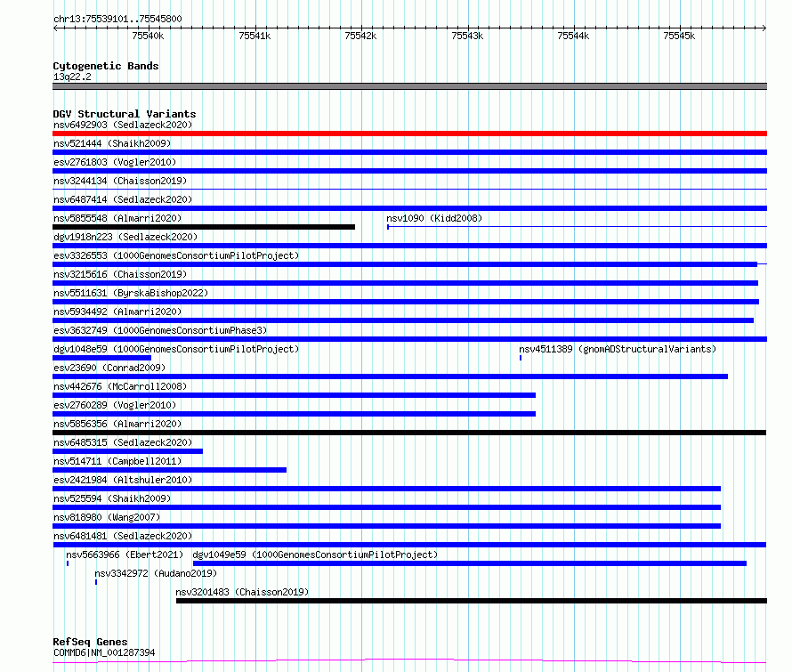Click the black nsv5855548 variant bar
The image size is (792, 672).
pos(204,227)
